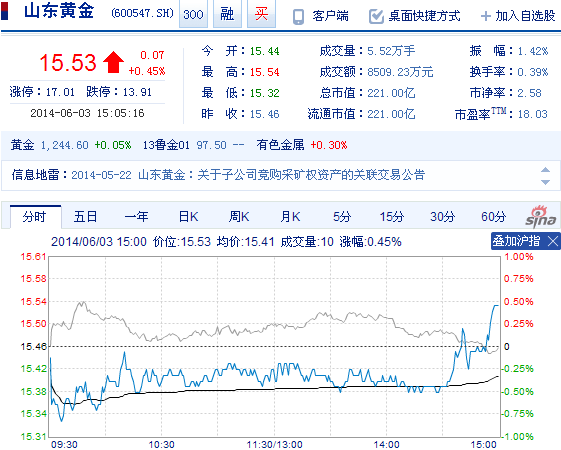Open the 有色金属 sector link

click(x=280, y=145)
